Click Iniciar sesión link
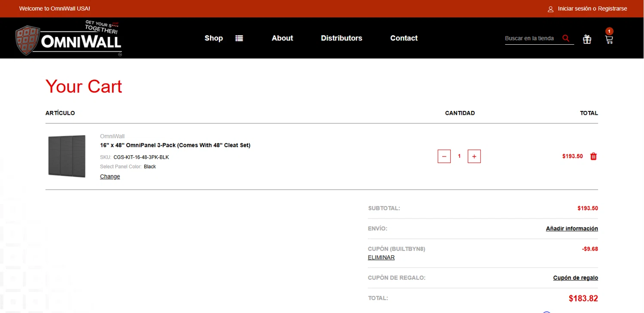This screenshot has height=313, width=644. 574,9
